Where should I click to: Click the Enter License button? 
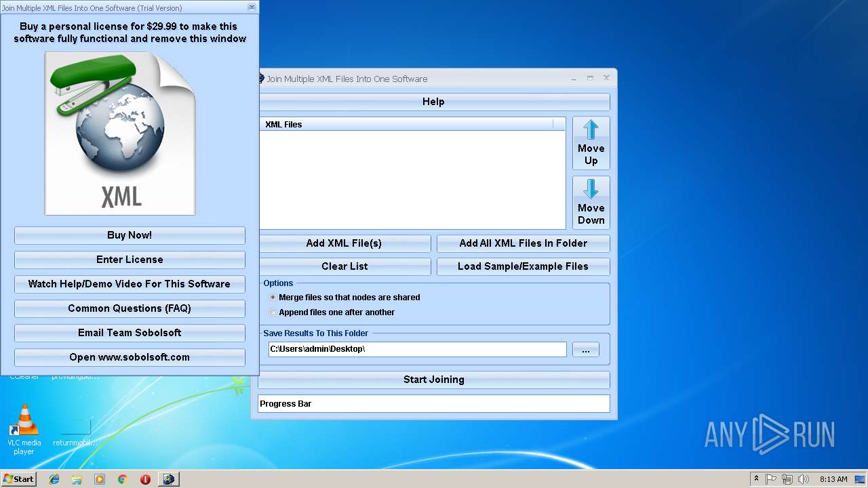[130, 260]
